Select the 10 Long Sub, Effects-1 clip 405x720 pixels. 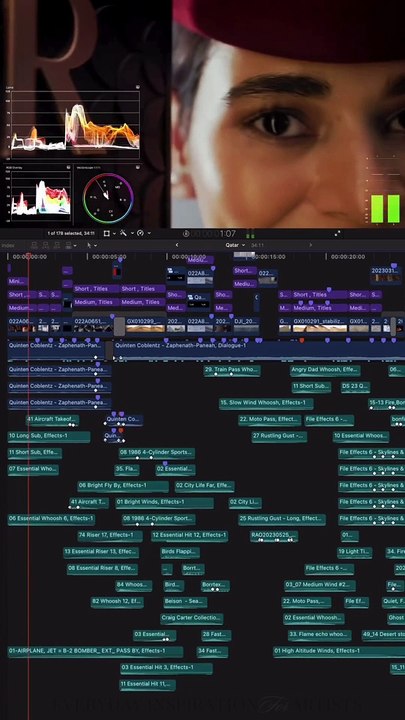click(49, 437)
